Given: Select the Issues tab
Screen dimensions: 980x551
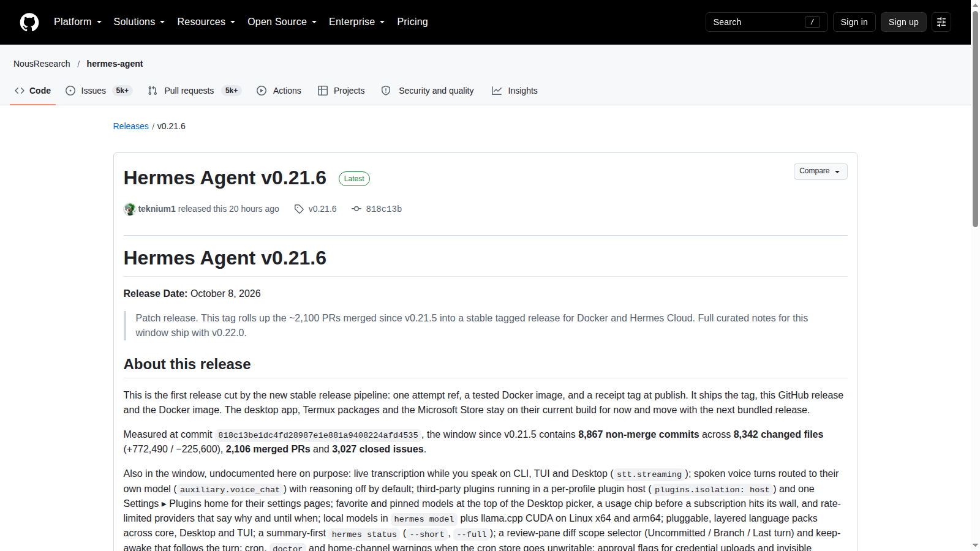Looking at the screenshot, I should [99, 91].
